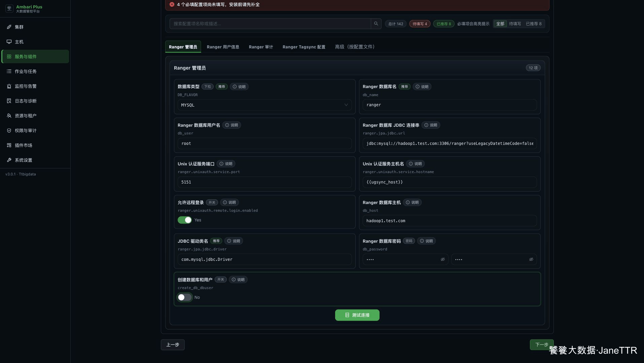Viewport: 644px width, 363px height.
Task: Click the 12 项 count badge
Action: tap(533, 68)
